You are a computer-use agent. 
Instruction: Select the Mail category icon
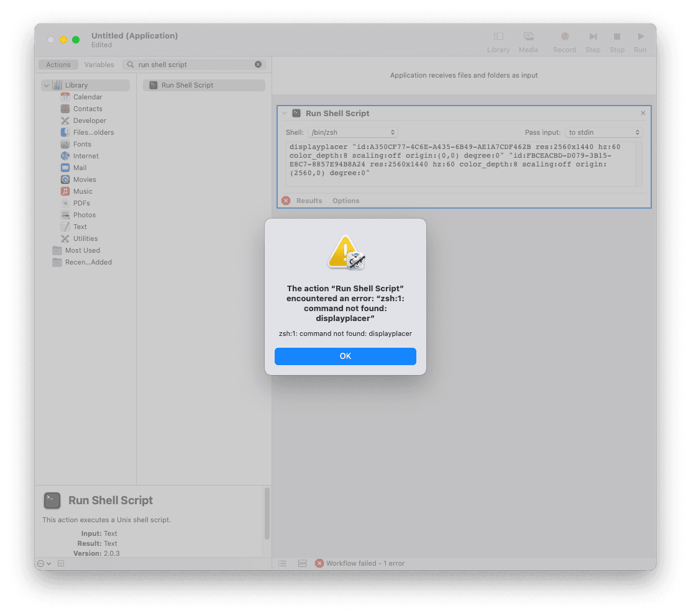[x=65, y=168]
